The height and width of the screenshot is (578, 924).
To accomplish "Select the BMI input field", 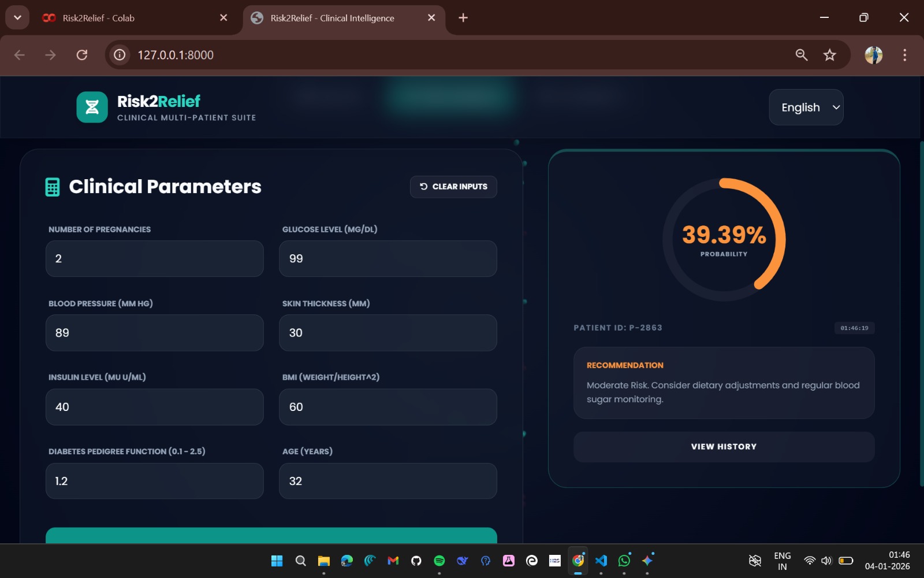I will click(x=388, y=407).
